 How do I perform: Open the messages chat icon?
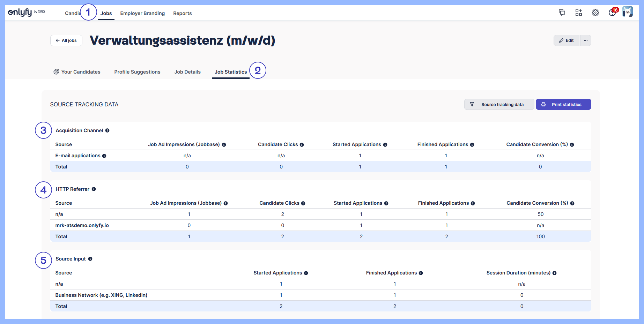562,13
